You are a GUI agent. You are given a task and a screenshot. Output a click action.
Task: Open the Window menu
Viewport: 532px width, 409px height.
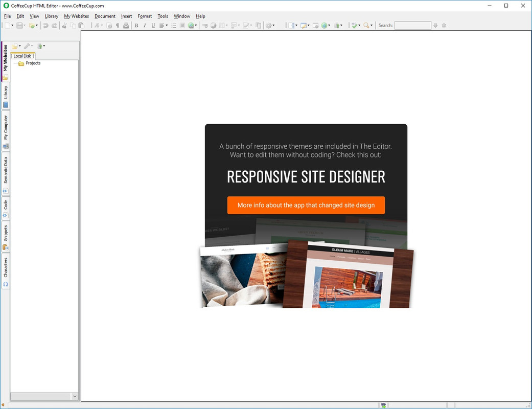(182, 16)
